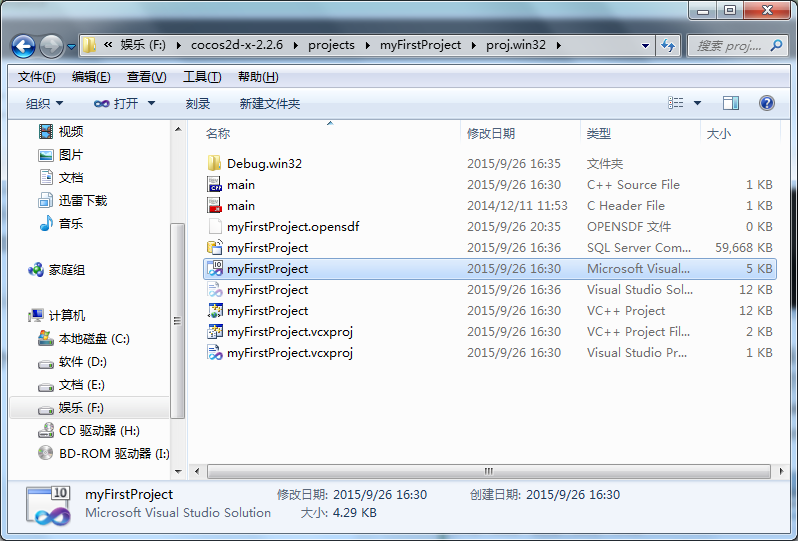The image size is (798, 541).
Task: Click the « overflow chevron in address bar
Action: (108, 45)
